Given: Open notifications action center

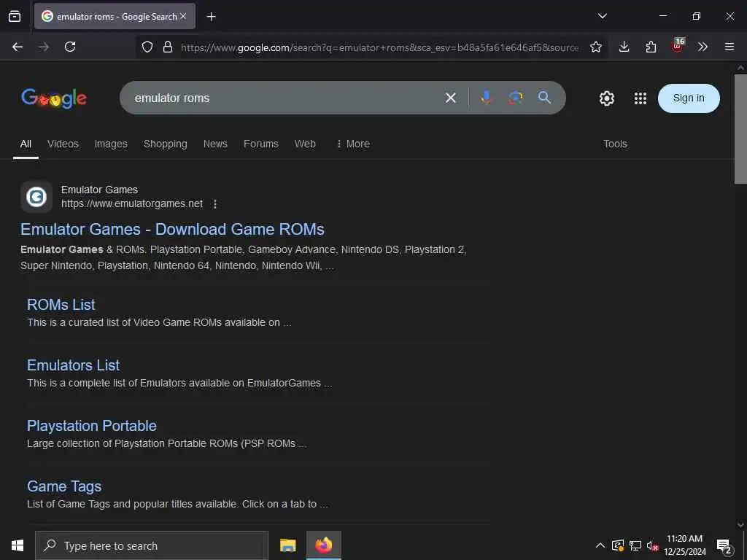Looking at the screenshot, I should [x=724, y=547].
